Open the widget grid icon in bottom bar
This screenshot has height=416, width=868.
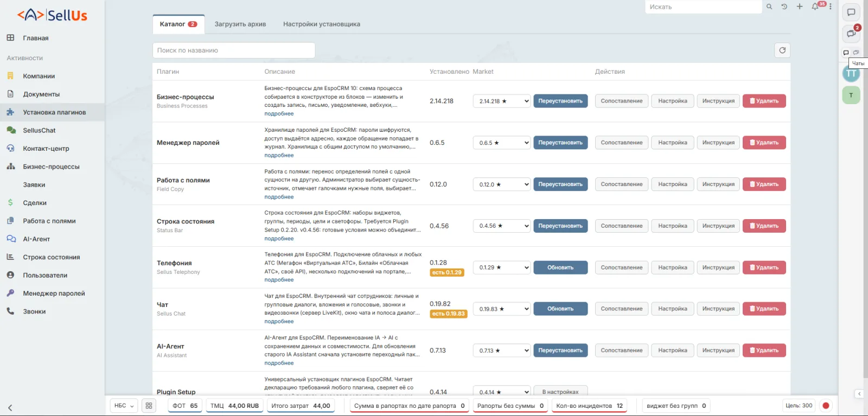tap(149, 406)
